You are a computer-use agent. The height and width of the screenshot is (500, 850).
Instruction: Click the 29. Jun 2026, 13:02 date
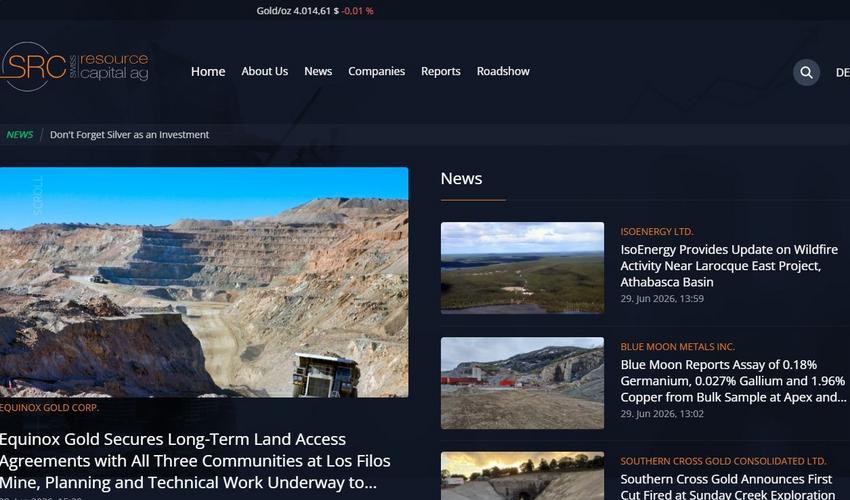click(x=662, y=414)
